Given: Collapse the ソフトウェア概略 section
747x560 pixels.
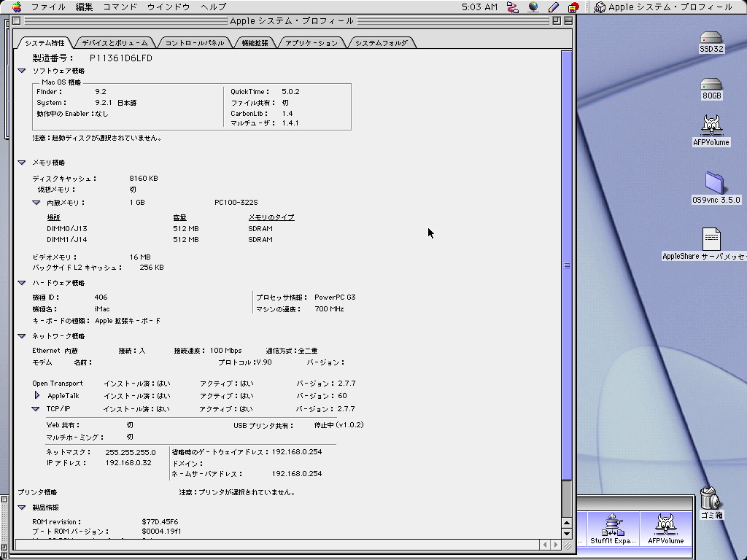Looking at the screenshot, I should coord(21,71).
